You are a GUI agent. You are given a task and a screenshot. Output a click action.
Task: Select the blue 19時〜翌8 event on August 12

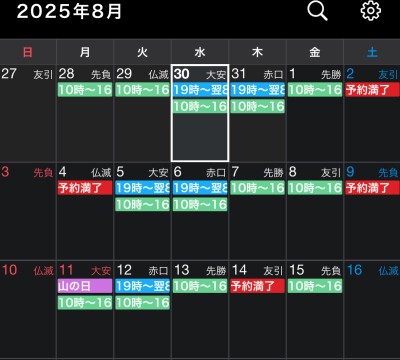point(143,286)
